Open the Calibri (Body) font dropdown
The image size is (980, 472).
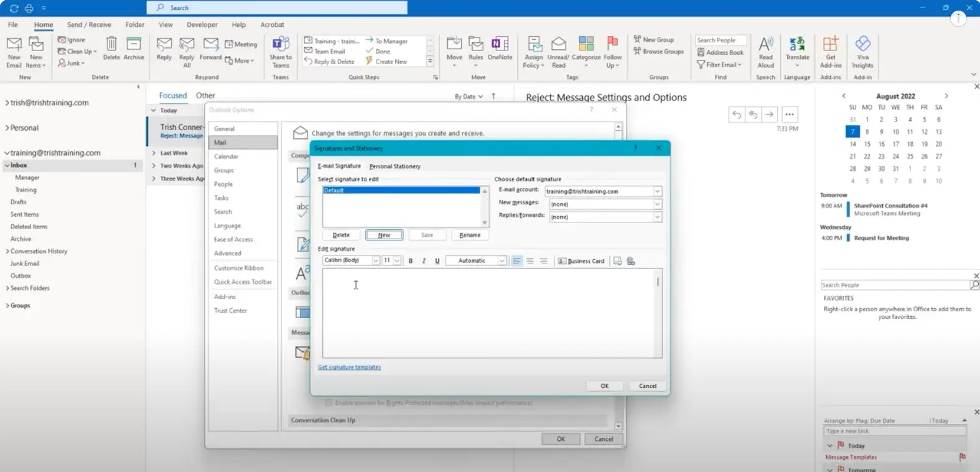[376, 261]
